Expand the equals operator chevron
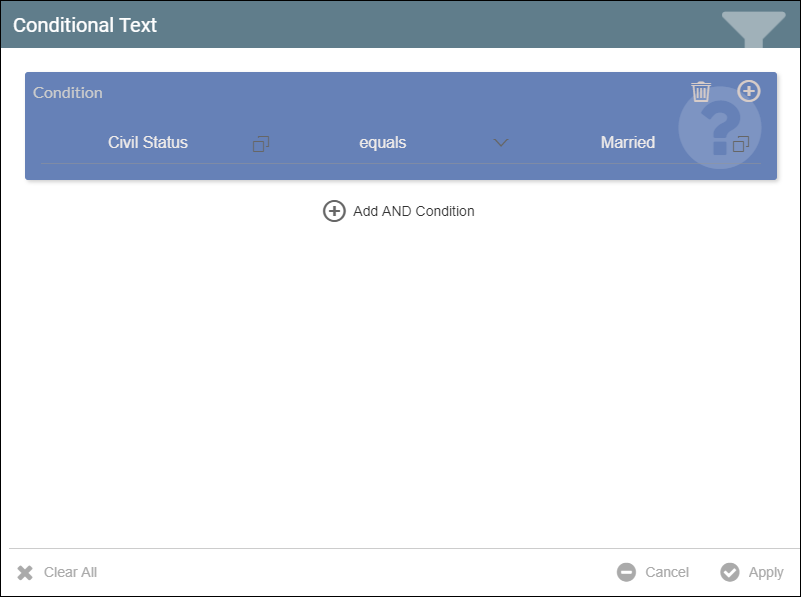Image resolution: width=801 pixels, height=597 pixels. point(502,143)
